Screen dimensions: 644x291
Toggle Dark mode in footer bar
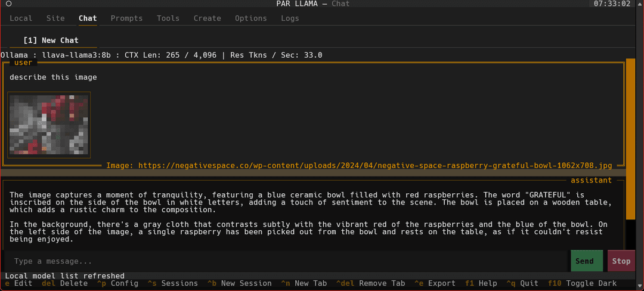(583, 283)
